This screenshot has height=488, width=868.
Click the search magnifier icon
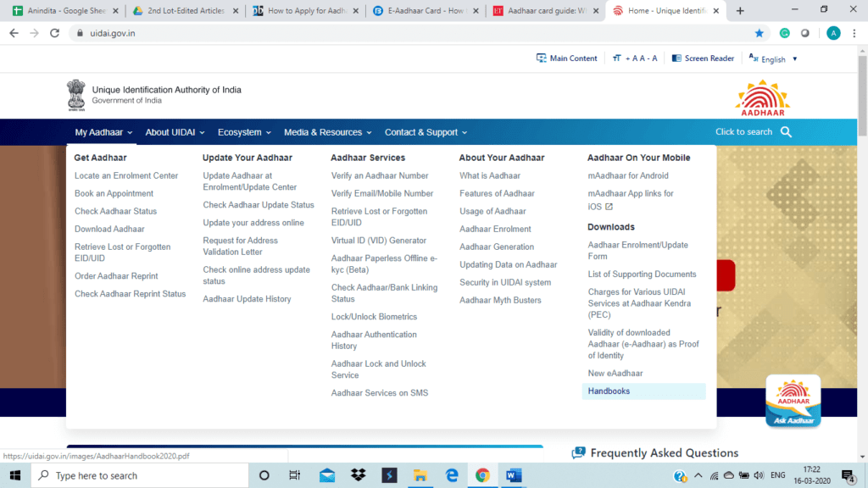coord(786,132)
